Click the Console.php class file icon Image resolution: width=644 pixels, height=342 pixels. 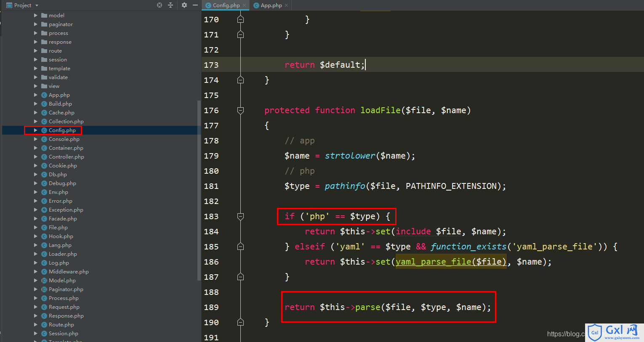pyautogui.click(x=44, y=139)
